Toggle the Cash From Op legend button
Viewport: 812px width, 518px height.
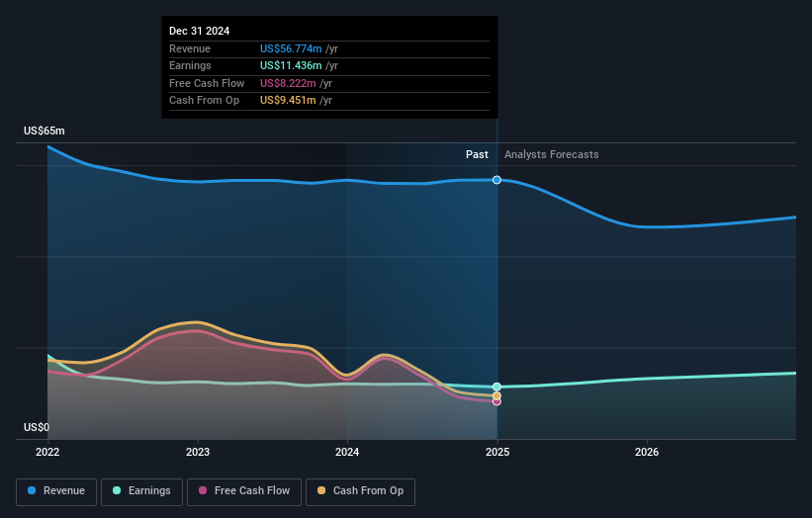[x=360, y=491]
